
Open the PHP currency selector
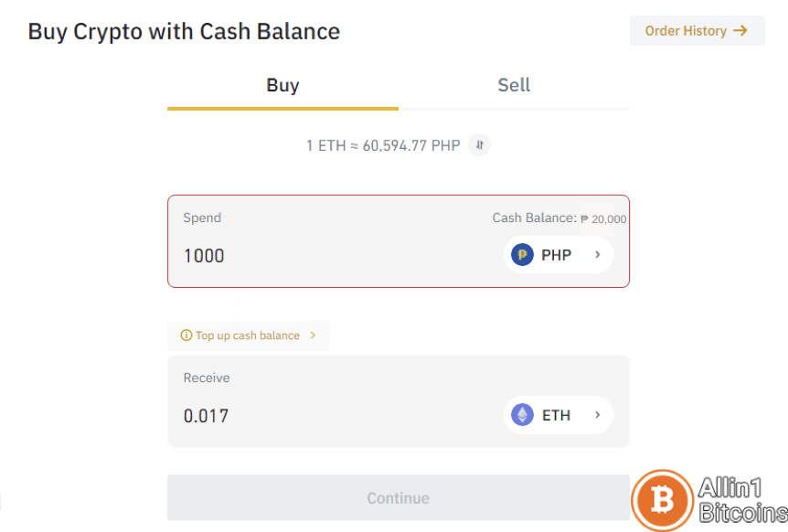559,255
